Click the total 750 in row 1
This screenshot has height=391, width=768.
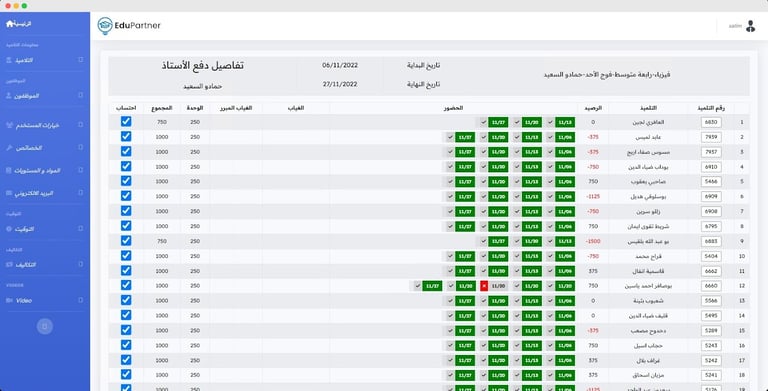(x=162, y=122)
